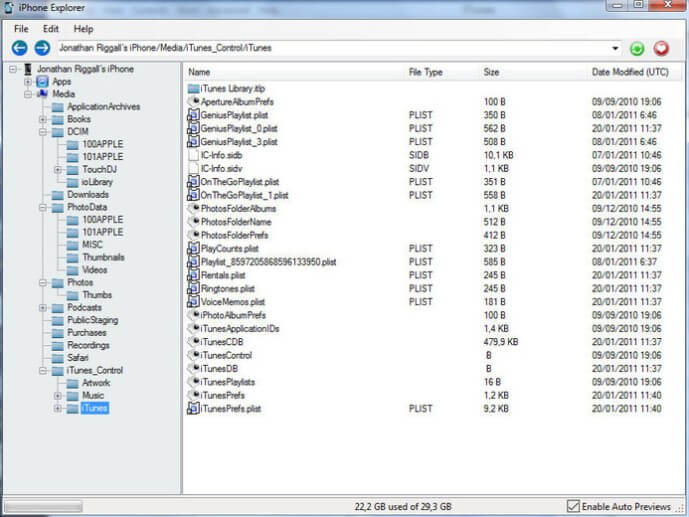The image size is (689, 517).
Task: Click the iTunesPrefs.plist file icon
Action: 193,409
